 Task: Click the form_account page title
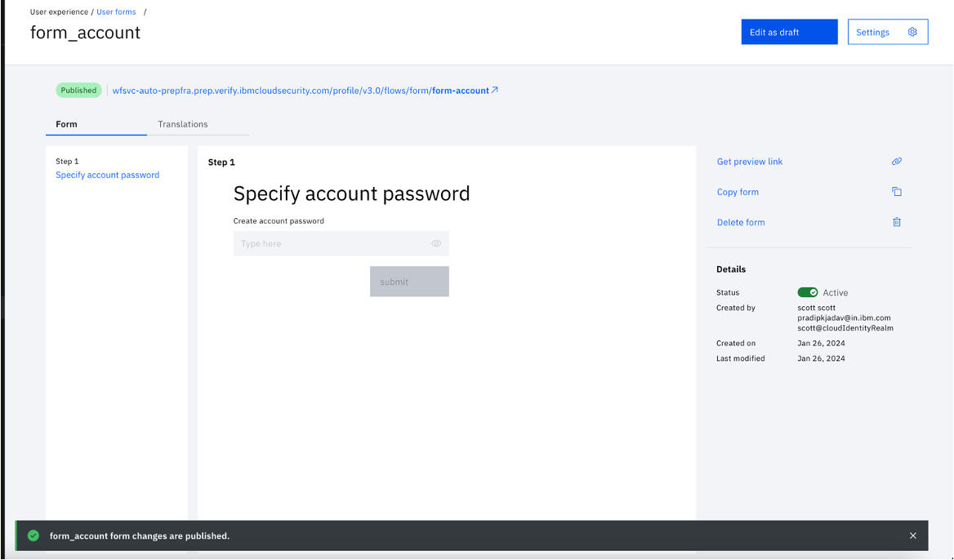pyautogui.click(x=85, y=32)
